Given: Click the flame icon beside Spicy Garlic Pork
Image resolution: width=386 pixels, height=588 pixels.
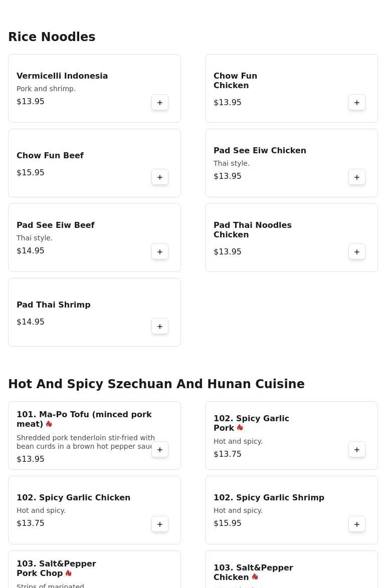Looking at the screenshot, I should tap(240, 428).
